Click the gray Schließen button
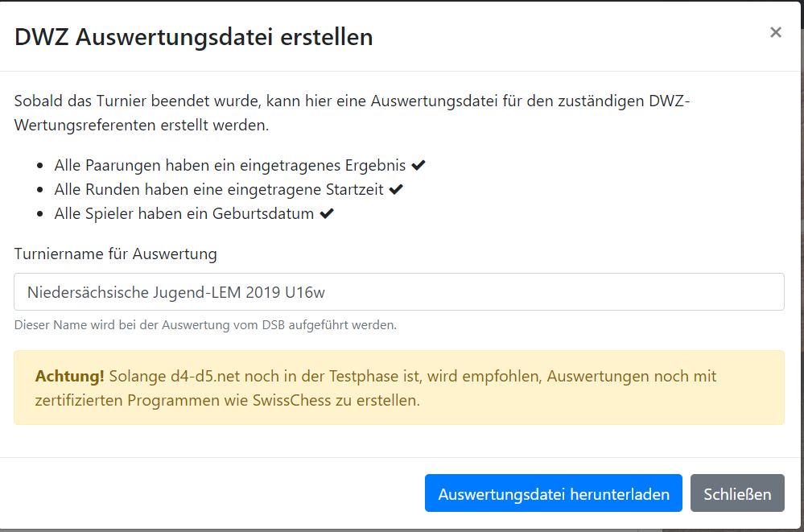The height and width of the screenshot is (532, 804). tap(737, 493)
